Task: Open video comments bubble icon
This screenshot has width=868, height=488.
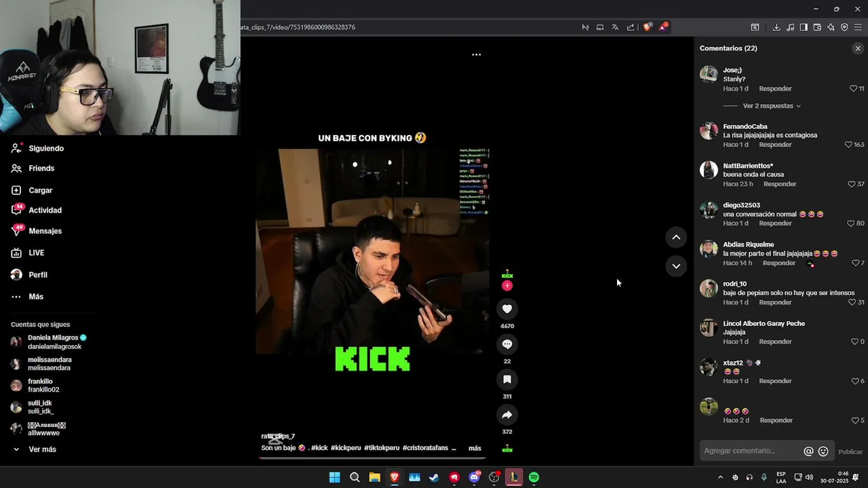Action: tap(507, 344)
